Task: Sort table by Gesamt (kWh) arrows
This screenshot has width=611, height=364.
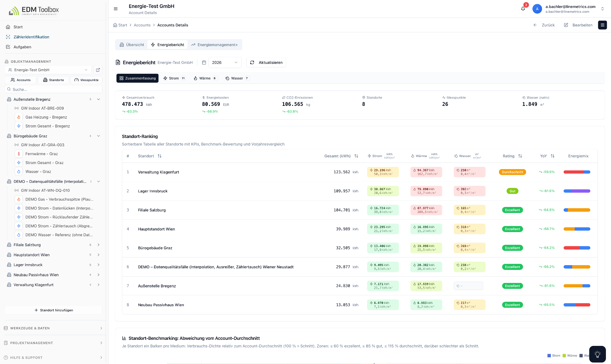Action: point(356,156)
